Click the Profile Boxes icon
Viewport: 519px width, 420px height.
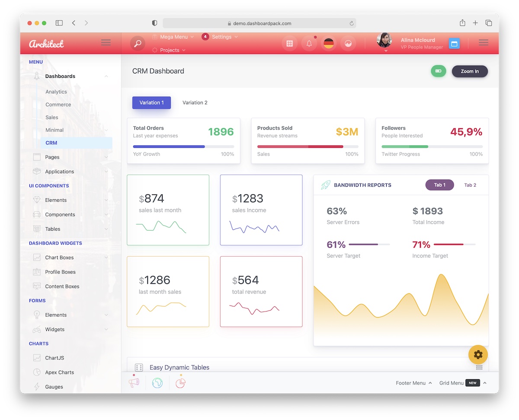[x=37, y=272]
